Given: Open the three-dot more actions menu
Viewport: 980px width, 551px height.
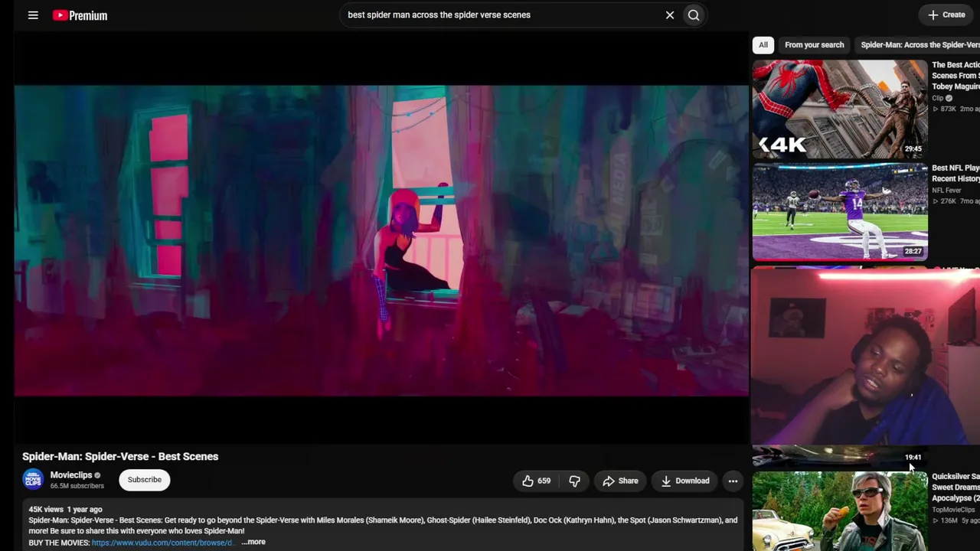Looking at the screenshot, I should 733,481.
